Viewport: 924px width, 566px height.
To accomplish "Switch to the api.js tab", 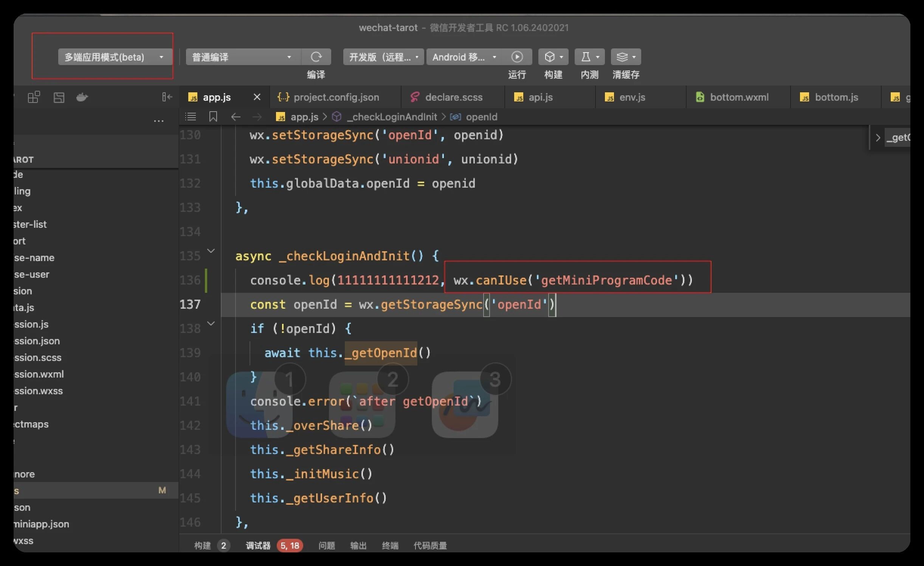I will 540,97.
